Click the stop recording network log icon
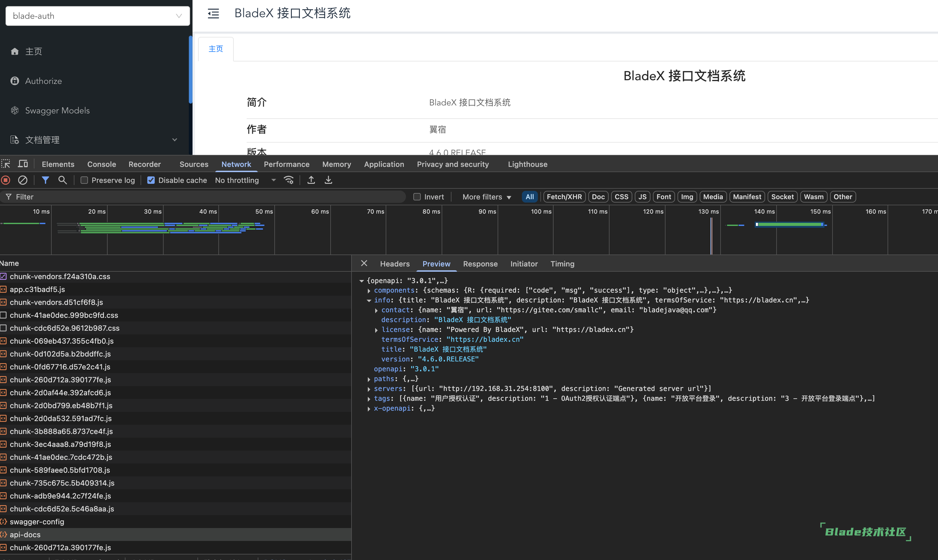The height and width of the screenshot is (560, 938). pos(6,180)
